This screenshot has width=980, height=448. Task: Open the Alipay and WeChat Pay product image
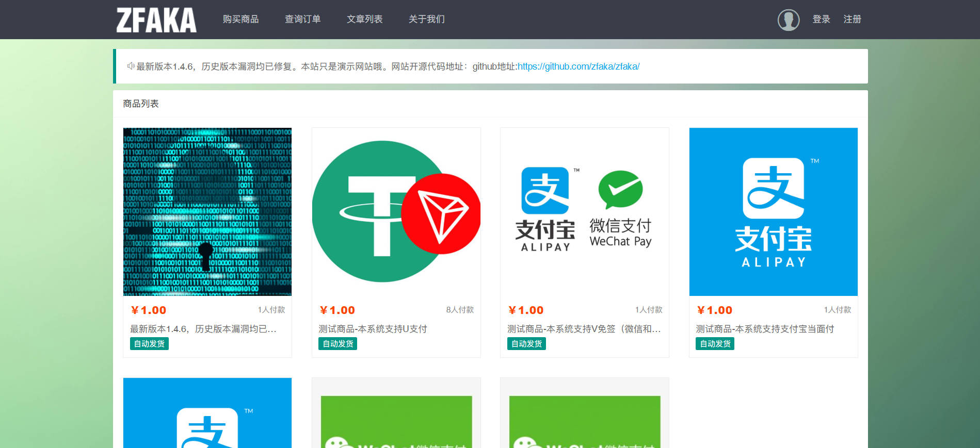pos(585,212)
